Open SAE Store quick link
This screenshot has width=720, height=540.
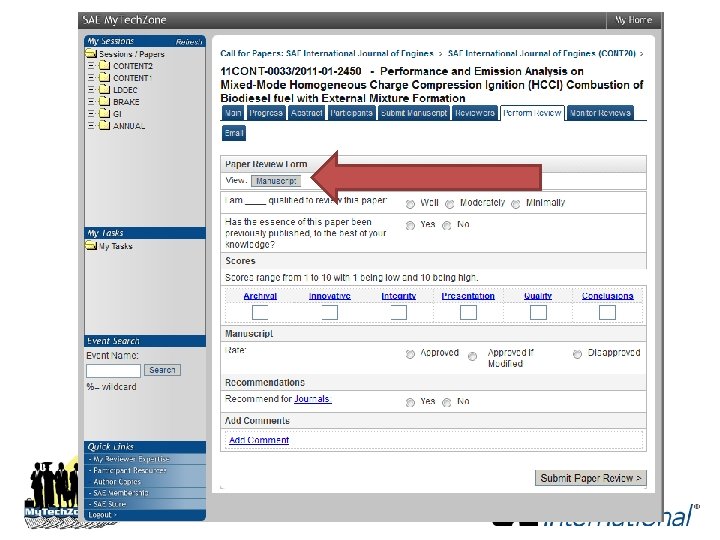(109, 504)
